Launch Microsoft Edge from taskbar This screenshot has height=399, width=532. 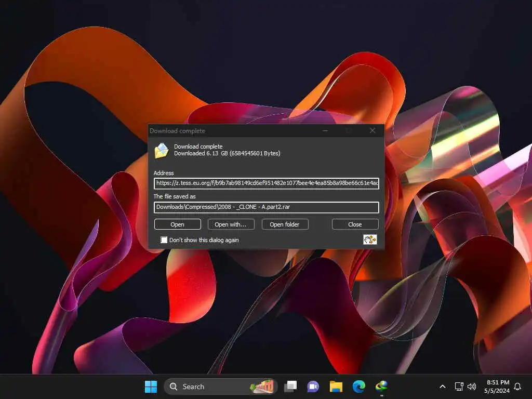tap(358, 387)
